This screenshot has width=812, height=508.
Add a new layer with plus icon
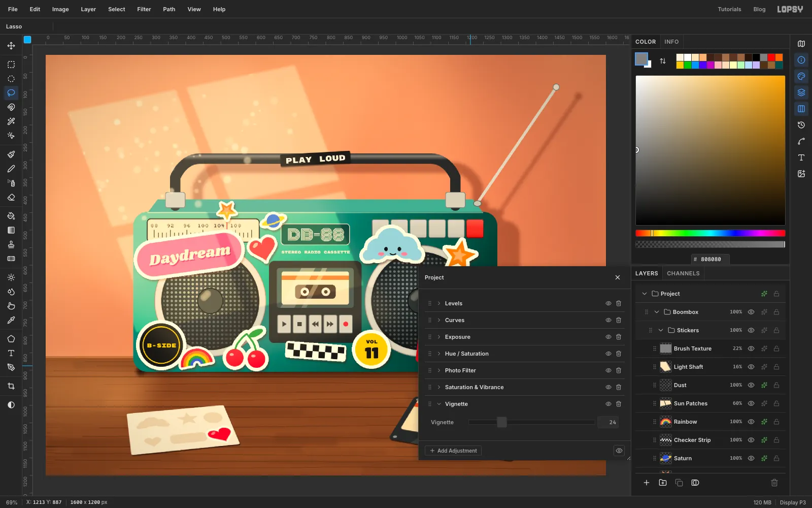(647, 483)
